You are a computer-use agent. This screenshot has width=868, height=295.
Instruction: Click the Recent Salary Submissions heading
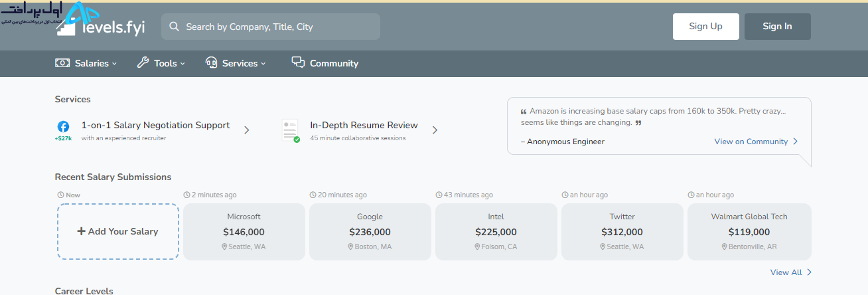[113, 177]
